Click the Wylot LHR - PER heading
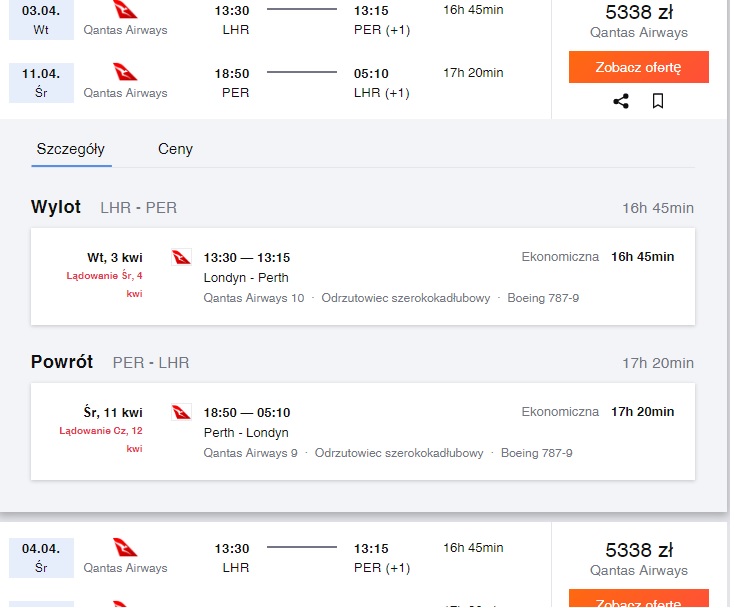 (104, 207)
